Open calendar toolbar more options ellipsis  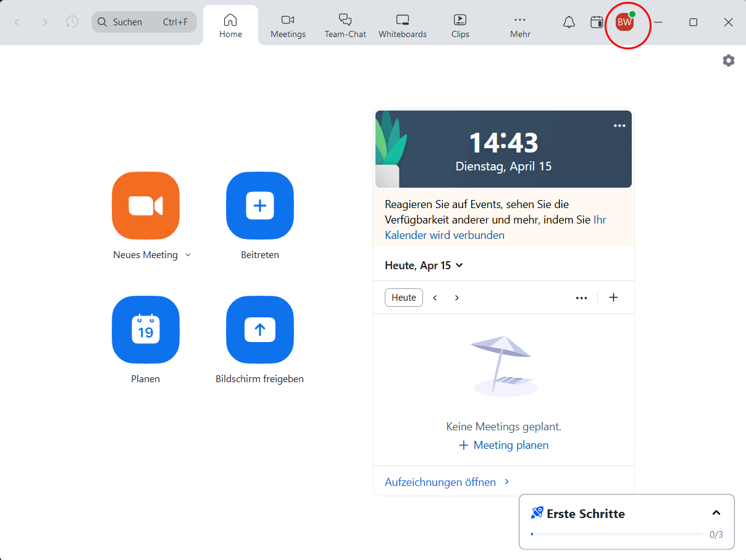(x=581, y=298)
